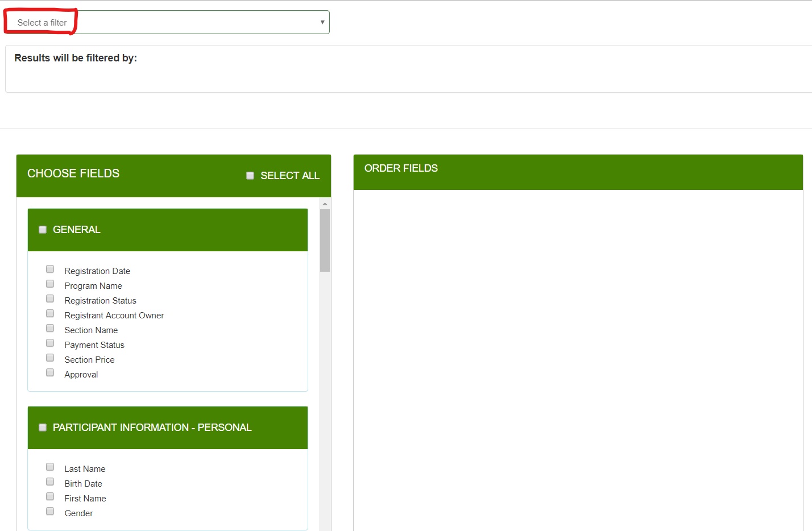Check the PARTICIPANT INFORMATION - PERSONAL section checkbox
The height and width of the screenshot is (531, 812).
tap(42, 427)
